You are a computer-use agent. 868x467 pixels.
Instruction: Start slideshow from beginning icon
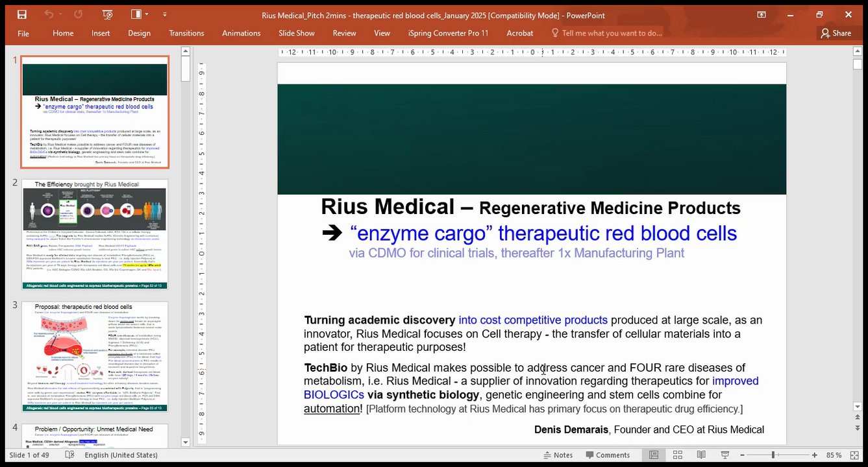[108, 14]
